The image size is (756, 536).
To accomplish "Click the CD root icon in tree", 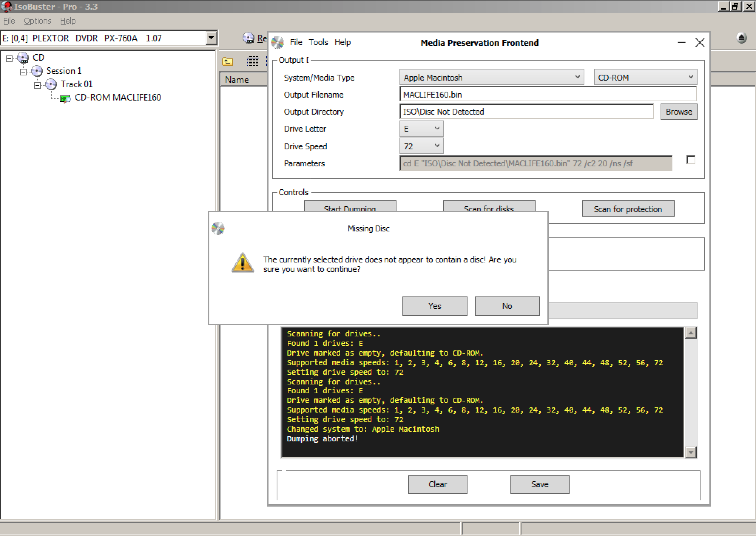I will (23, 58).
